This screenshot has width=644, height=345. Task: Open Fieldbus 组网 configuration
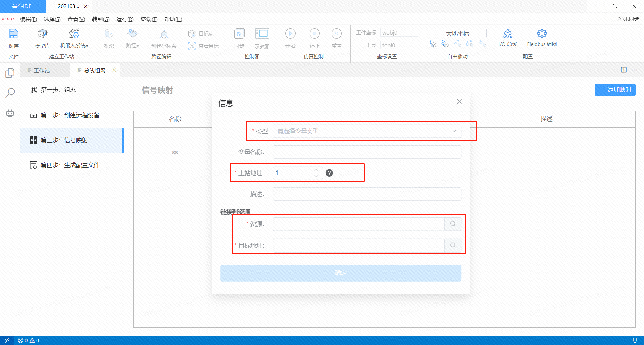pos(542,34)
